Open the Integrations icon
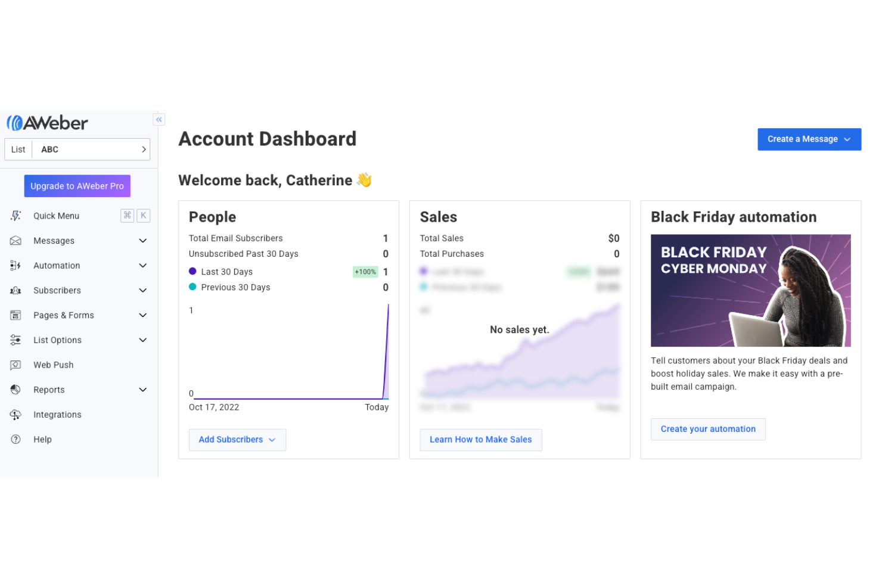Viewport: 882px width, 588px height. [x=15, y=414]
